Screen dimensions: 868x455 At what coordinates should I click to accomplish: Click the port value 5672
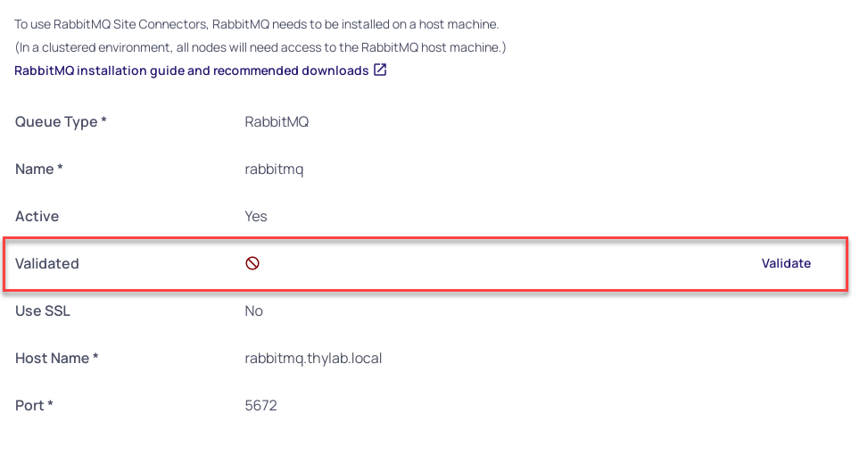pyautogui.click(x=260, y=406)
